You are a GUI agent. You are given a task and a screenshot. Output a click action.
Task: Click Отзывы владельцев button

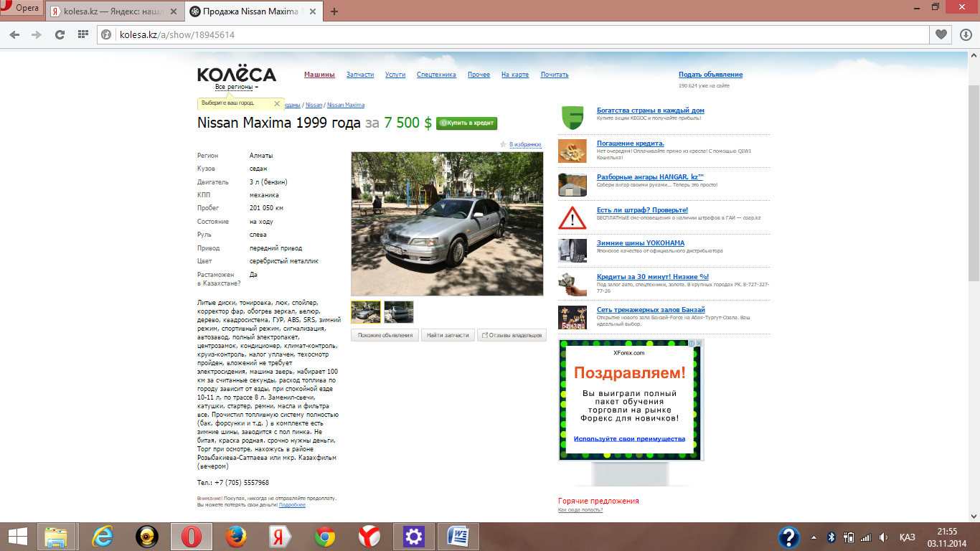tap(512, 335)
